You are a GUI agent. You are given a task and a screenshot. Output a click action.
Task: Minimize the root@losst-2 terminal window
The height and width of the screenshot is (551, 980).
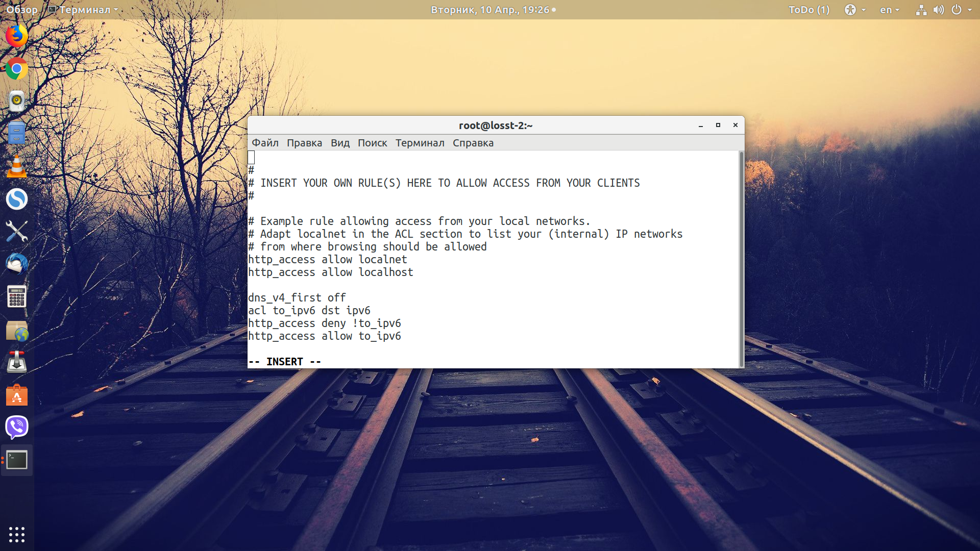(701, 126)
